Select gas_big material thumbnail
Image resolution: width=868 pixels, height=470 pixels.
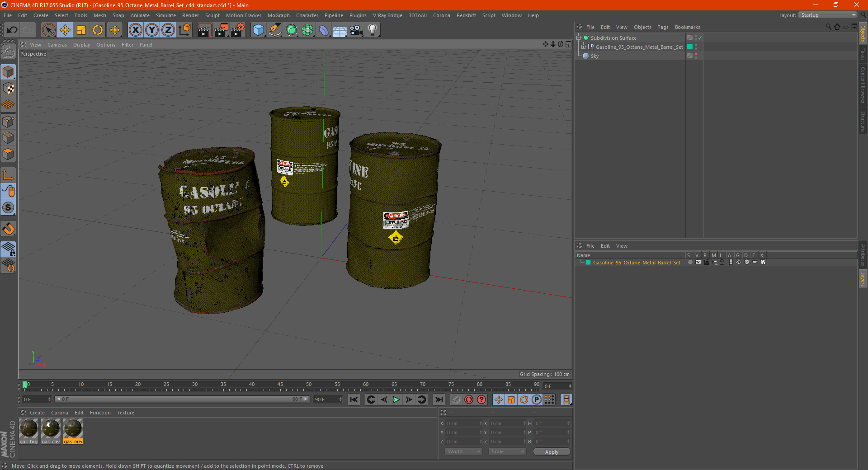(28, 432)
